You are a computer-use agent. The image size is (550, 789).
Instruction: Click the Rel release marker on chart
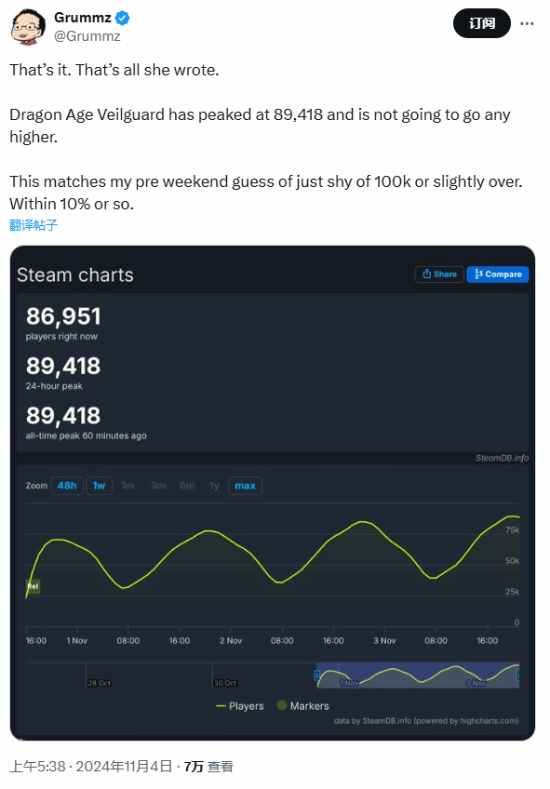click(x=33, y=586)
